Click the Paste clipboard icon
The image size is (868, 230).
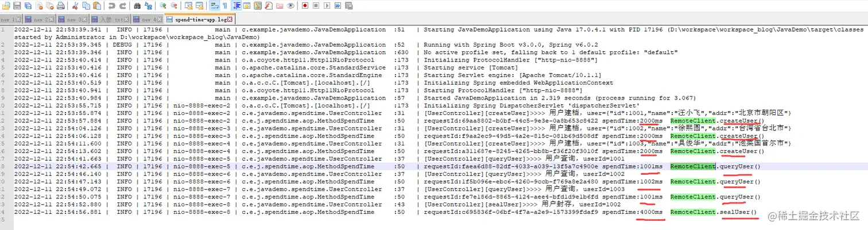[x=97, y=6]
